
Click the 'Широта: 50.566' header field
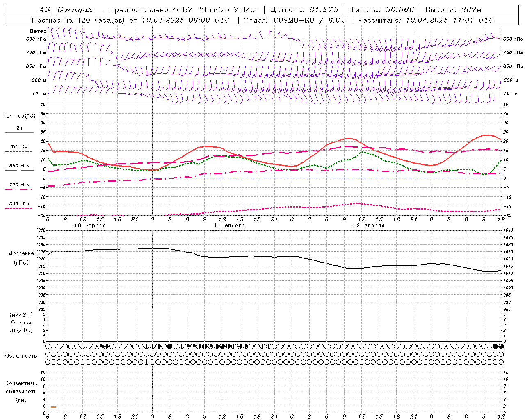click(x=381, y=10)
